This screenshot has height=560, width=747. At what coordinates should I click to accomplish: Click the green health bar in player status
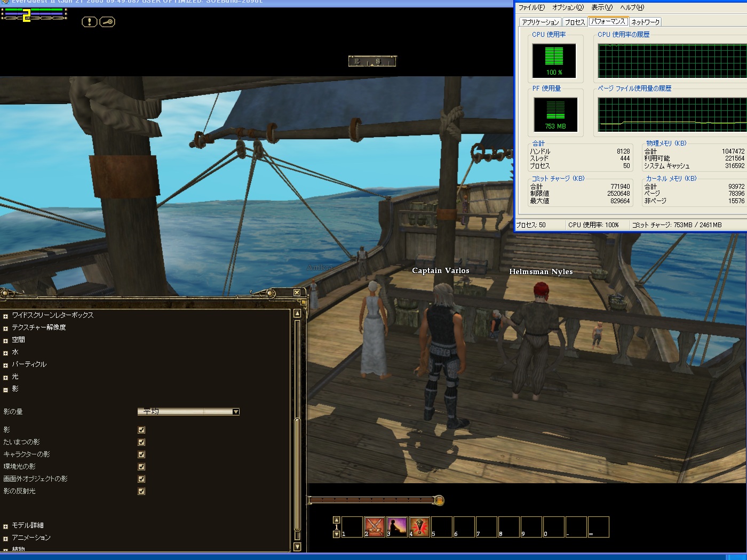34,10
